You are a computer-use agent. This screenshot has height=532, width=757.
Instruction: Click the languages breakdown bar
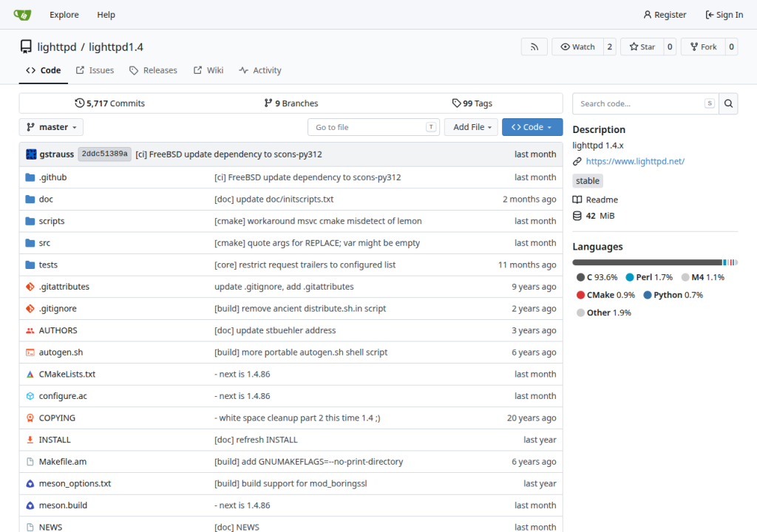(x=655, y=262)
